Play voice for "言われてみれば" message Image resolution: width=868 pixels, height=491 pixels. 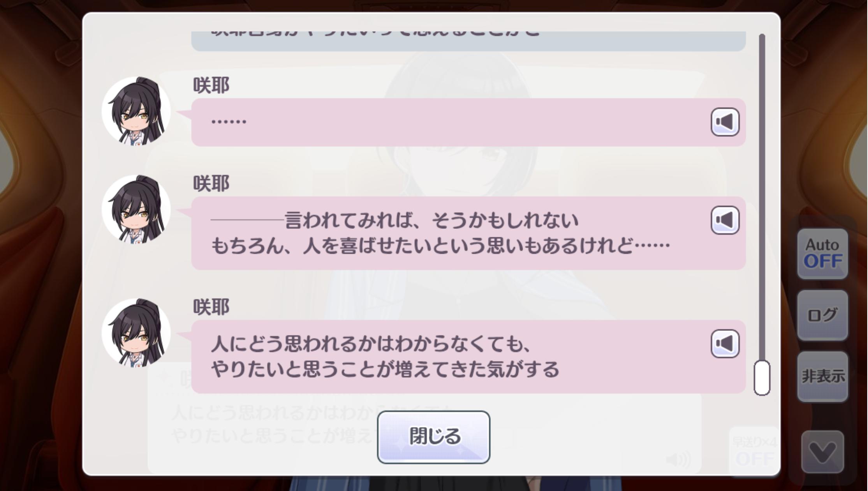click(x=725, y=220)
